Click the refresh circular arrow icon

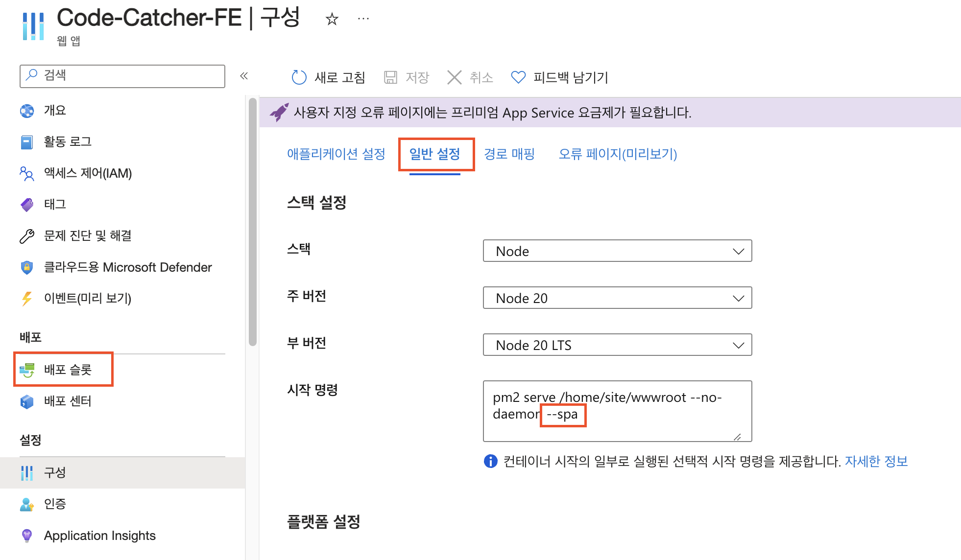coord(299,77)
